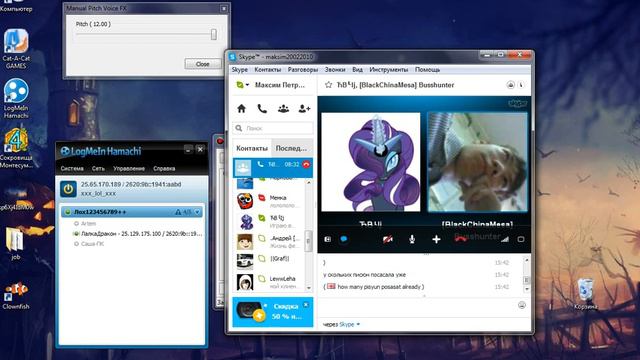This screenshot has width=640, height=360.
Task: Open Skype Home with the house icon
Action: (x=241, y=109)
